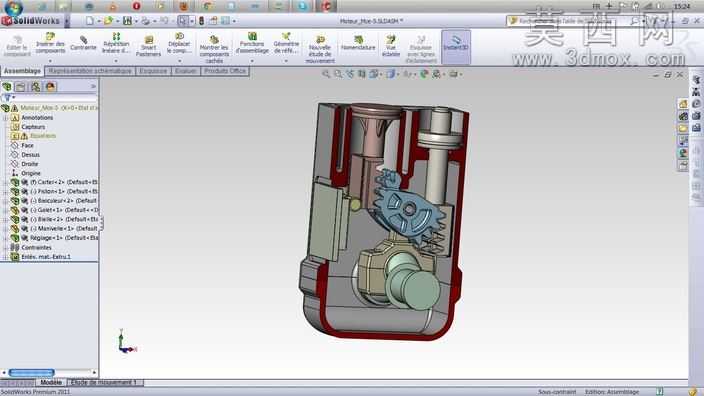Click feature tree horizontal scrollbar thumb
This screenshot has width=704, height=396.
31,373
